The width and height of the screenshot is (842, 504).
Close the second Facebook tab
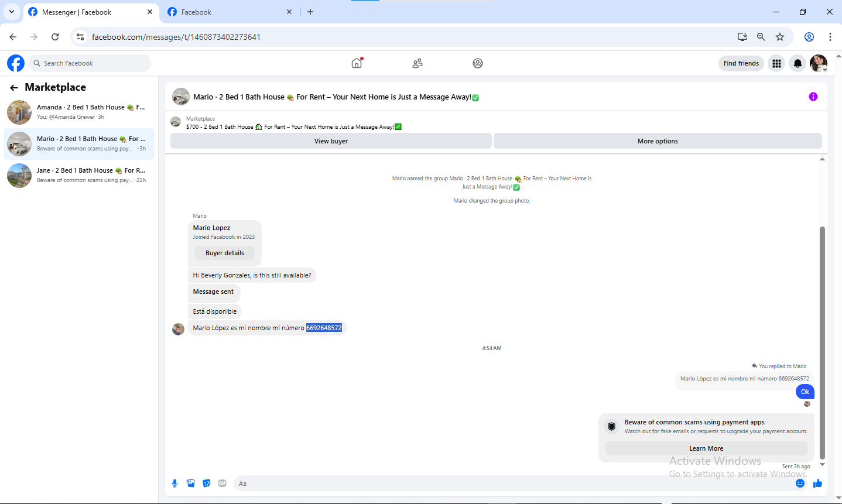pos(289,12)
